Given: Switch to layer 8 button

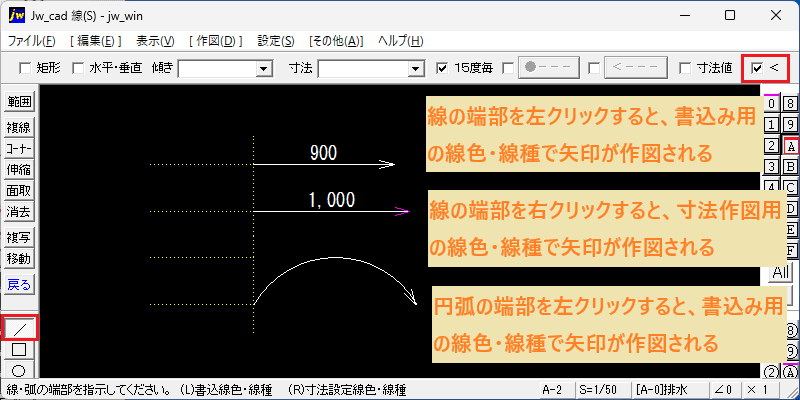Looking at the screenshot, I should [790, 104].
